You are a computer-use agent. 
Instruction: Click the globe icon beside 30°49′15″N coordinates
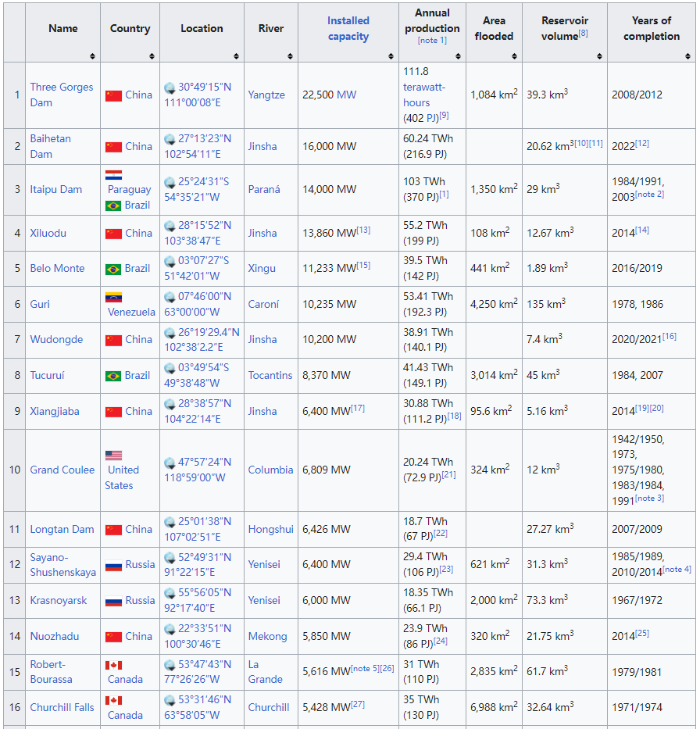click(170, 88)
